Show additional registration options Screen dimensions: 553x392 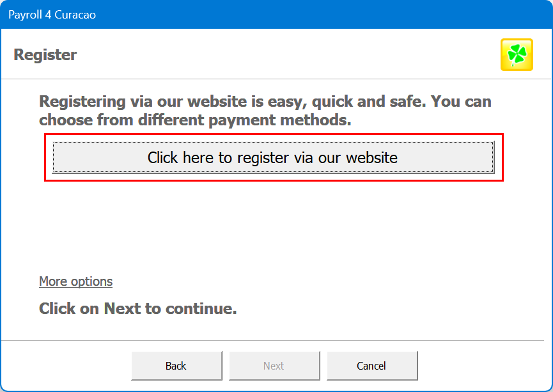pos(75,281)
